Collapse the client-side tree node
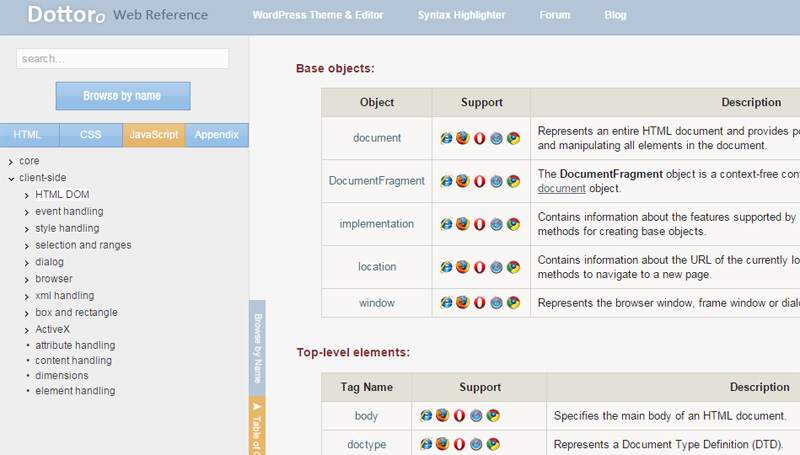 point(10,178)
